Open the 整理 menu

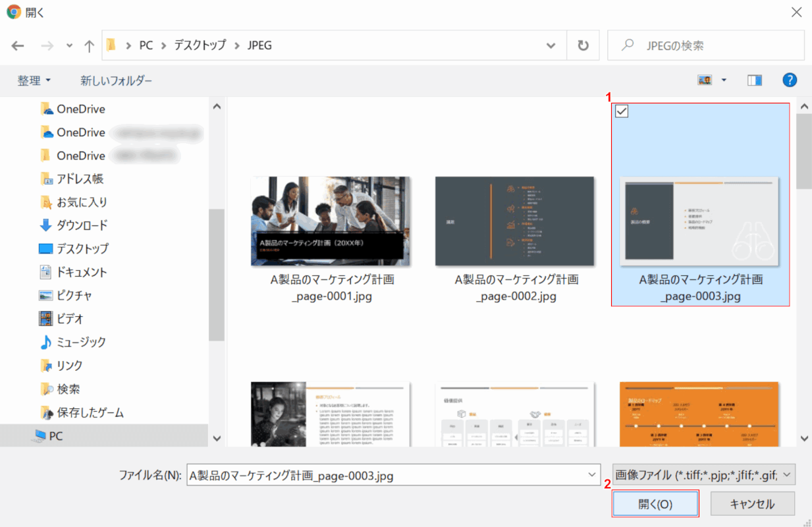coord(34,80)
